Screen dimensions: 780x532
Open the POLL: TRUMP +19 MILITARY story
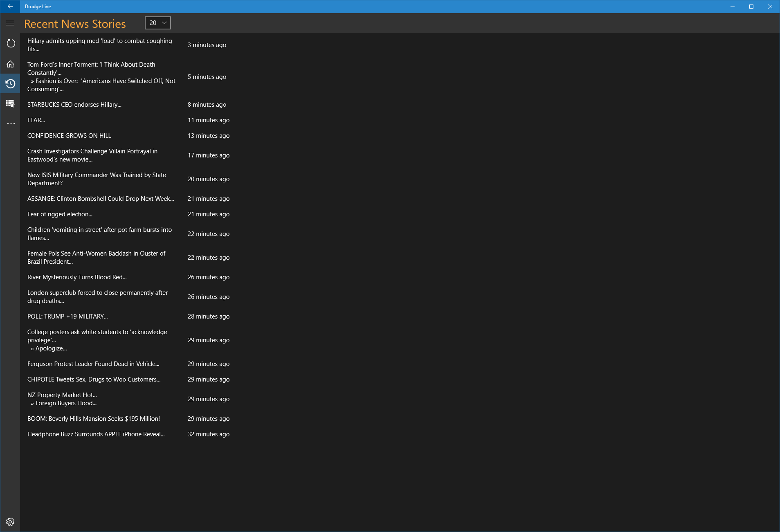[67, 316]
